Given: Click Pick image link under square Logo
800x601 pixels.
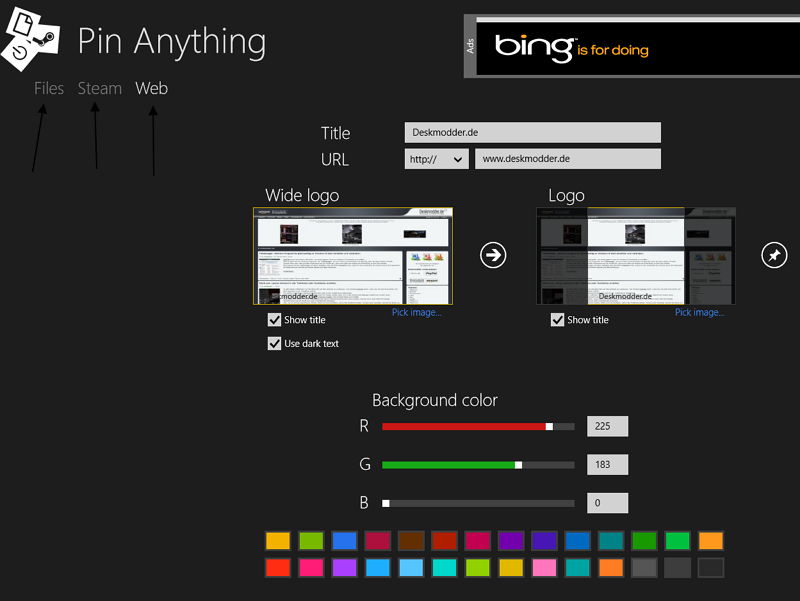Looking at the screenshot, I should [x=699, y=312].
